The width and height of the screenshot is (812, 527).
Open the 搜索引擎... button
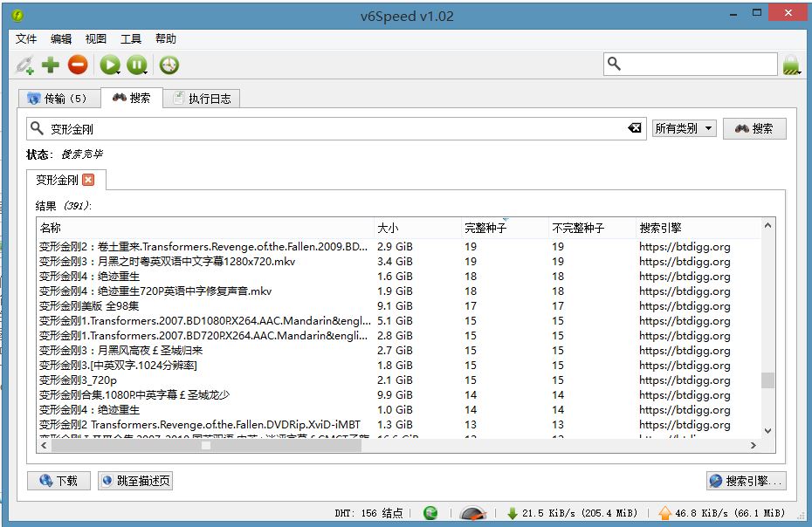pos(747,481)
